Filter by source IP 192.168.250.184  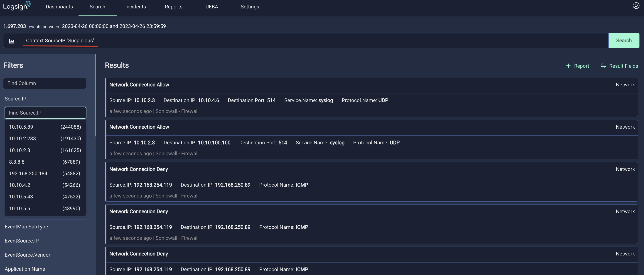(x=45, y=173)
